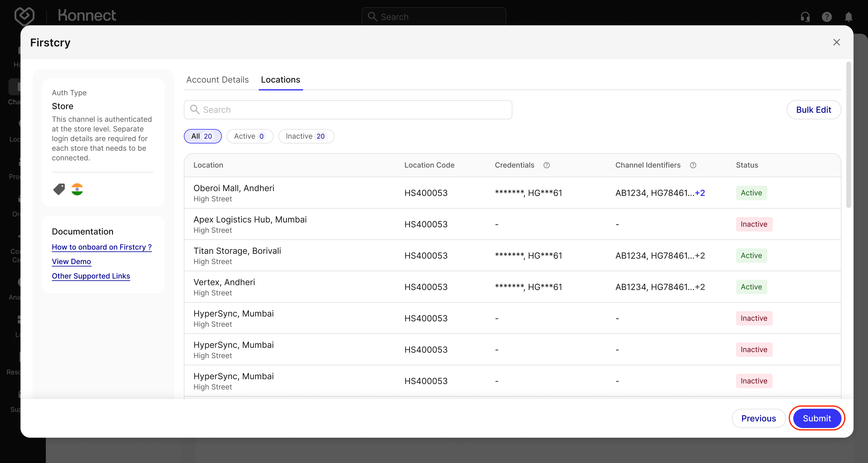Click Active status of Vertex, Andheri row
This screenshot has width=868, height=463.
point(751,287)
